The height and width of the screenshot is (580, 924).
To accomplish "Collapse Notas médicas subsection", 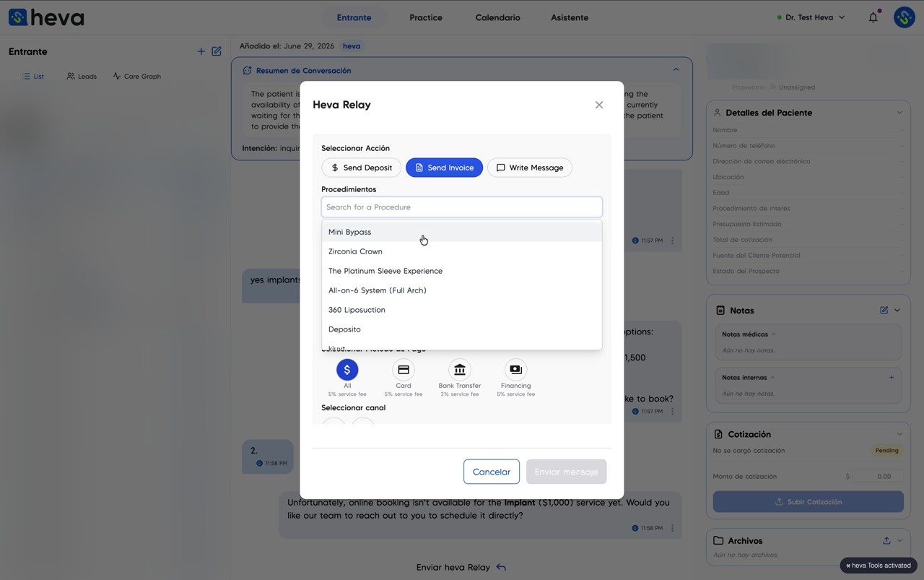I will [774, 334].
